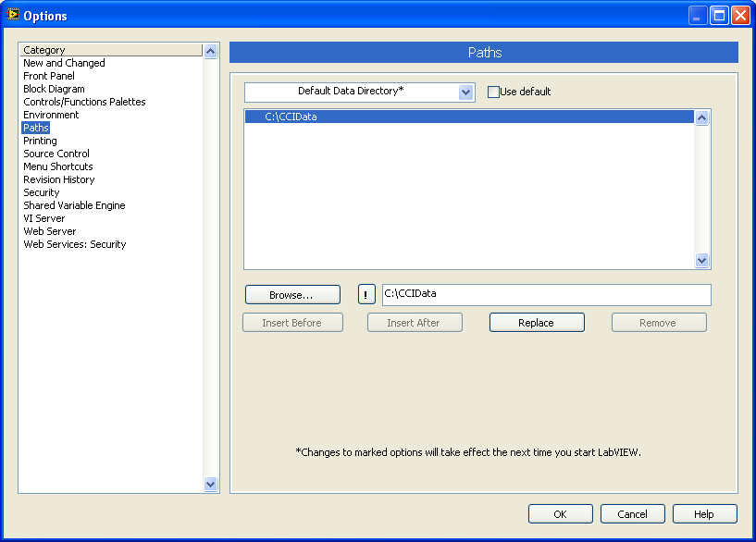This screenshot has height=542, width=756.
Task: Click the path list scroll-up arrow
Action: click(701, 117)
